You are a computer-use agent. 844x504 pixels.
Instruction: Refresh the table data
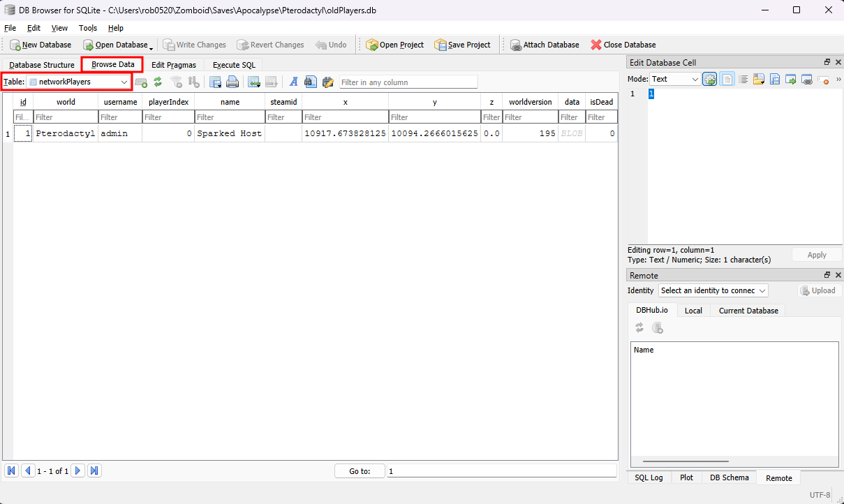158,82
